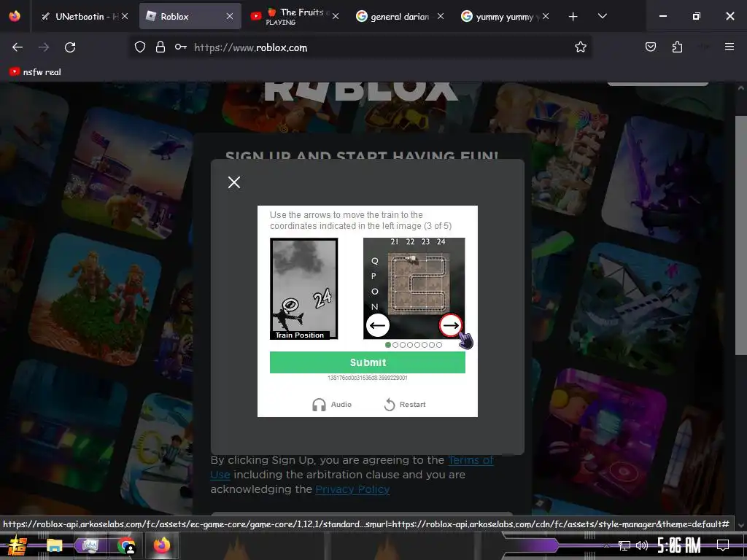Close The Fruits YouTube tab

336,16
